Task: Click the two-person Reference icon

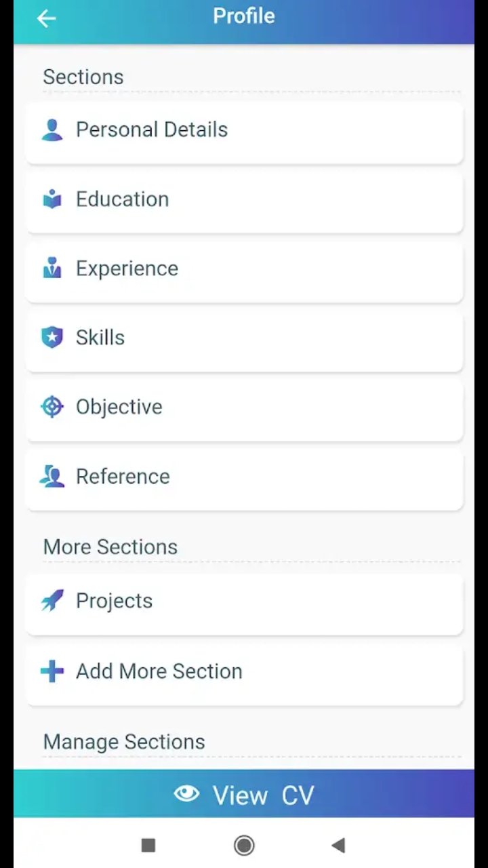Action: coord(52,477)
